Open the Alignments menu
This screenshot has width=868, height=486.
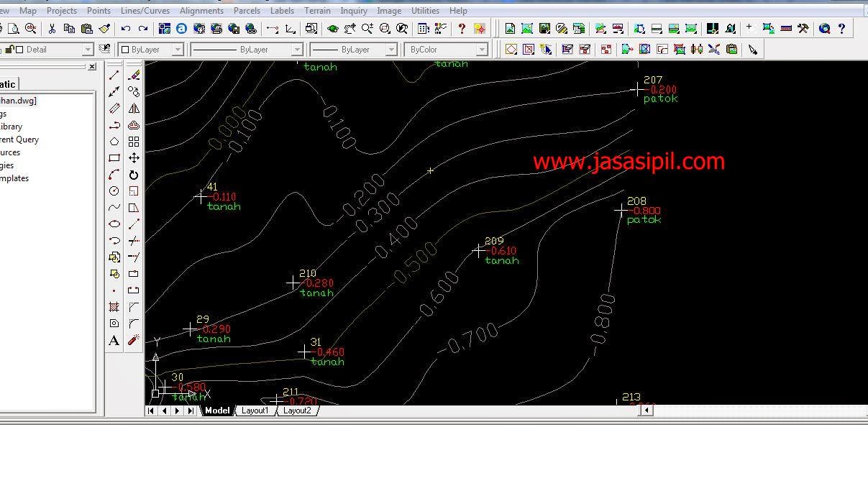(x=201, y=11)
